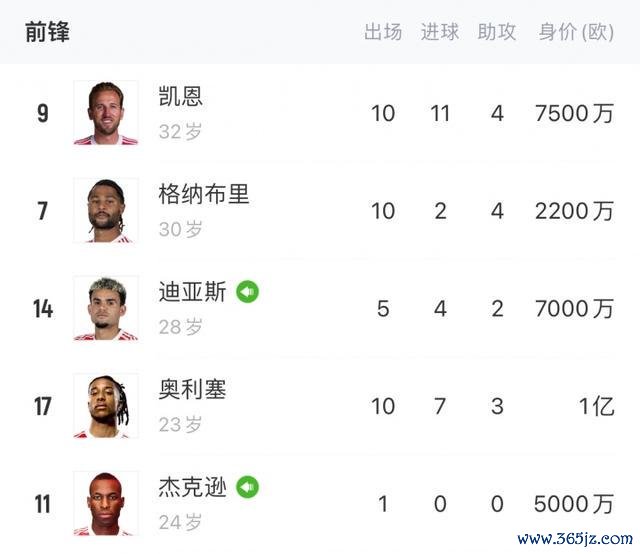Open 奥利塞's player photo
Image resolution: width=640 pixels, height=554 pixels.
point(105,406)
